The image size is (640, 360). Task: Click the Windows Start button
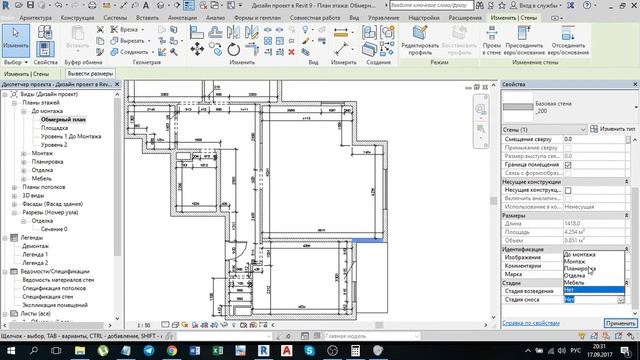click(11, 351)
